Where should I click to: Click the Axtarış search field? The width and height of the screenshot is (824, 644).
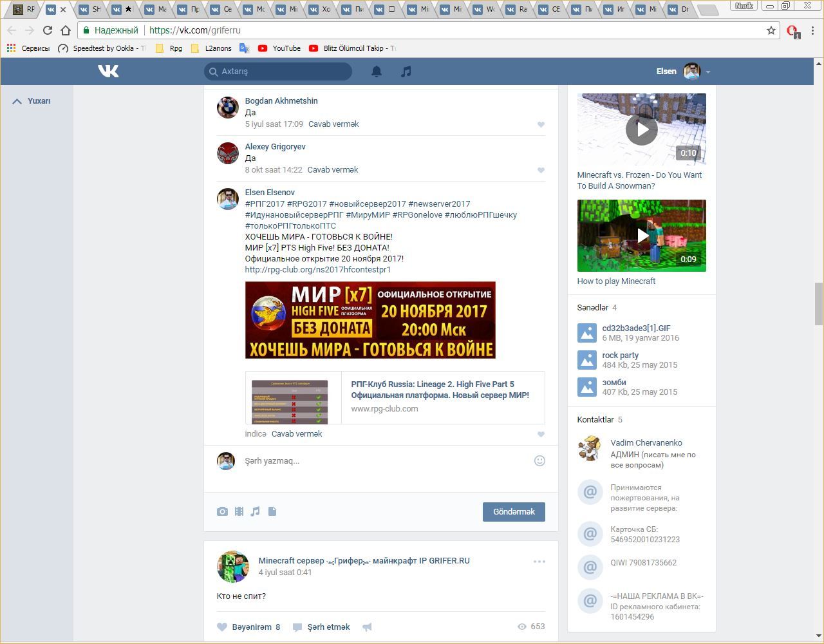pos(278,71)
